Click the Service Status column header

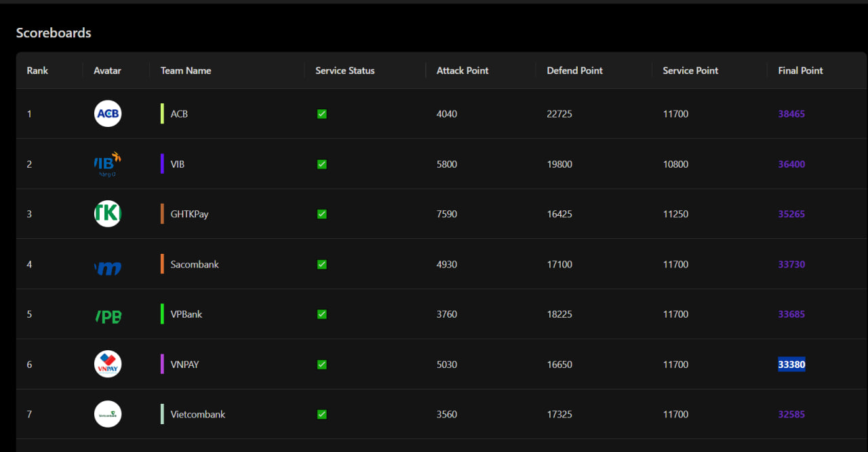click(x=344, y=71)
